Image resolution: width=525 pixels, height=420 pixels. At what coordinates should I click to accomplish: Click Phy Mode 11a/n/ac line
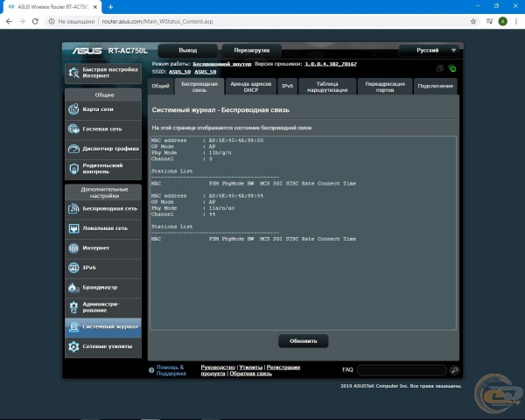click(x=192, y=208)
